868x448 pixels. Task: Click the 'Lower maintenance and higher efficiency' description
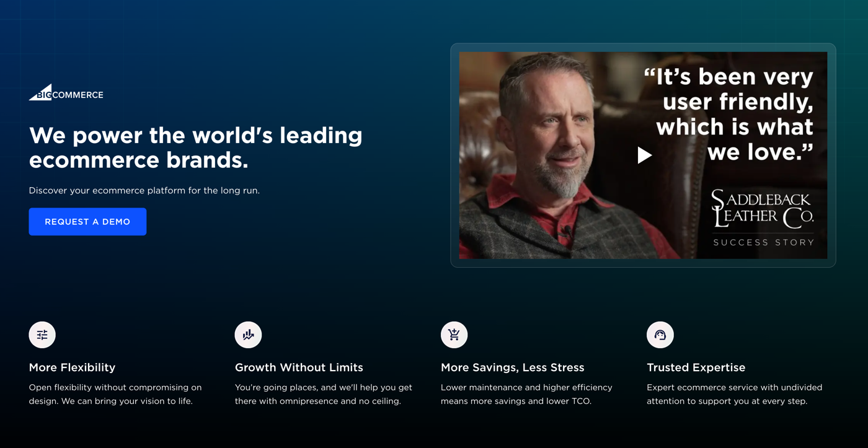coord(526,394)
